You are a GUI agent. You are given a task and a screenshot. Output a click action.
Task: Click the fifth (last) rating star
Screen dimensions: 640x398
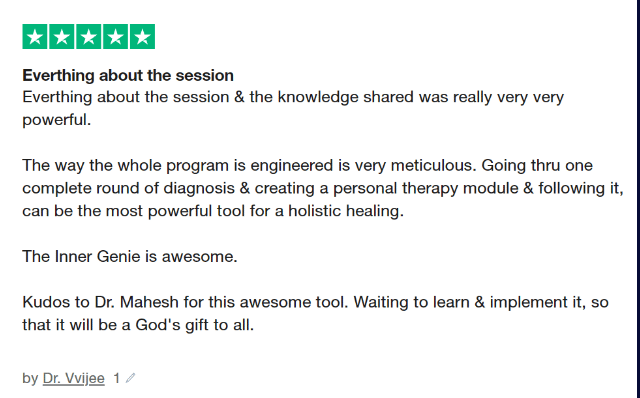click(x=142, y=36)
